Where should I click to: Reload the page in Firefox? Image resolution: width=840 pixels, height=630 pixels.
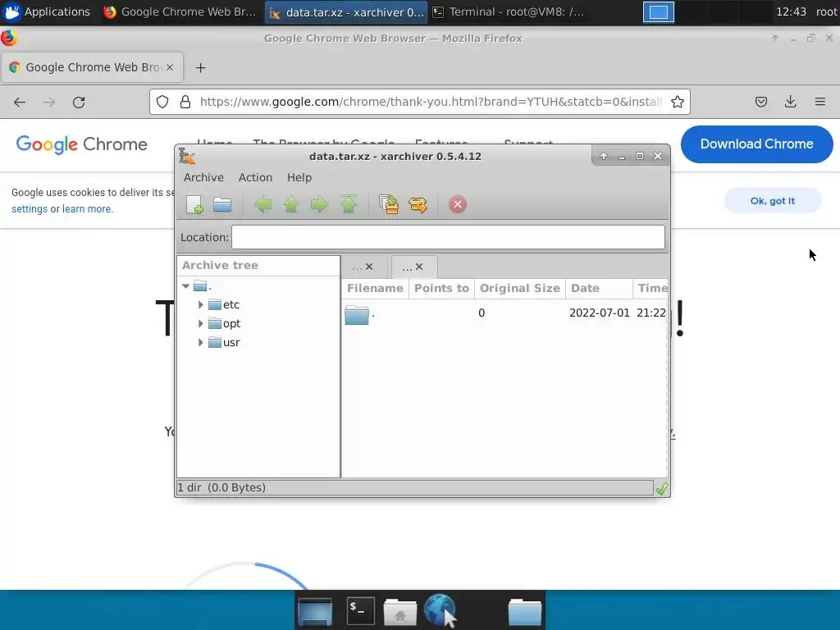tap(79, 103)
